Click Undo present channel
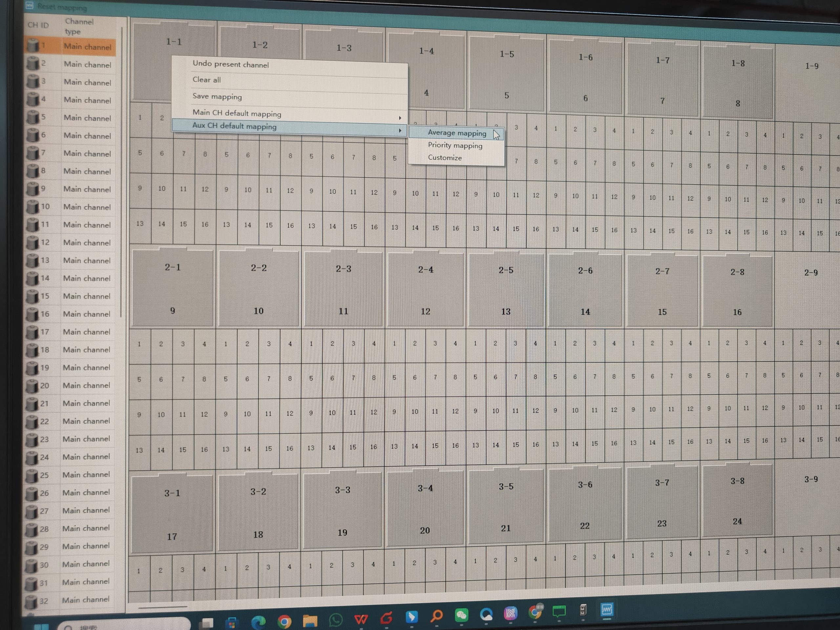Image resolution: width=840 pixels, height=630 pixels. (230, 64)
